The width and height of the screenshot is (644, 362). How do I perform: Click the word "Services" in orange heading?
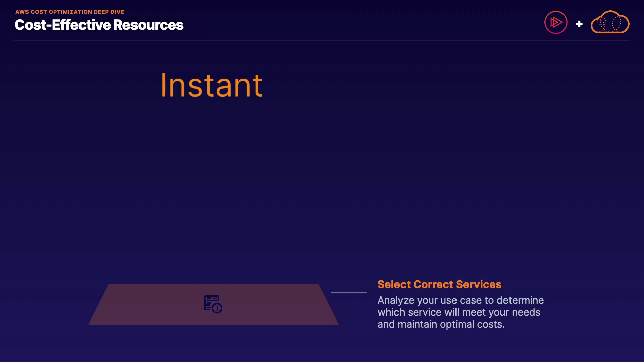click(479, 284)
